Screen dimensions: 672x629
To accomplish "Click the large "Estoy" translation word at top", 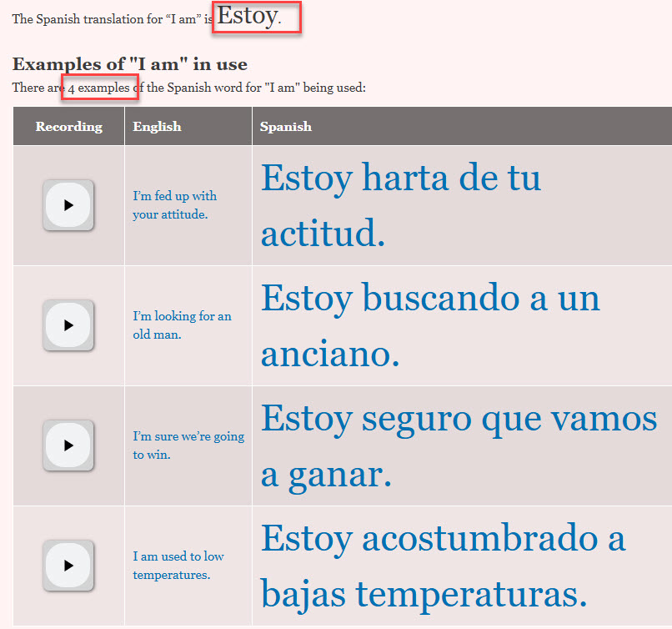I will (247, 17).
